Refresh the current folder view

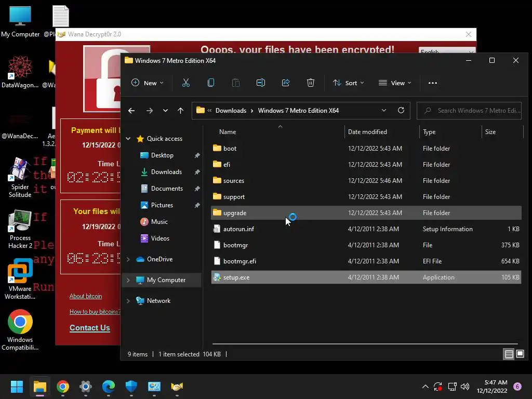tap(401, 110)
